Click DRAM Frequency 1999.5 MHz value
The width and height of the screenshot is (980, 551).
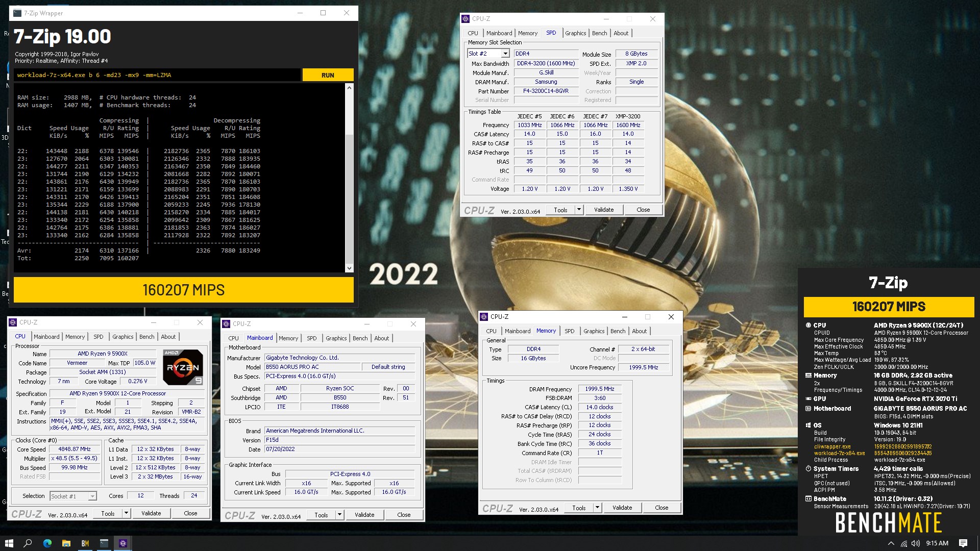tap(600, 389)
